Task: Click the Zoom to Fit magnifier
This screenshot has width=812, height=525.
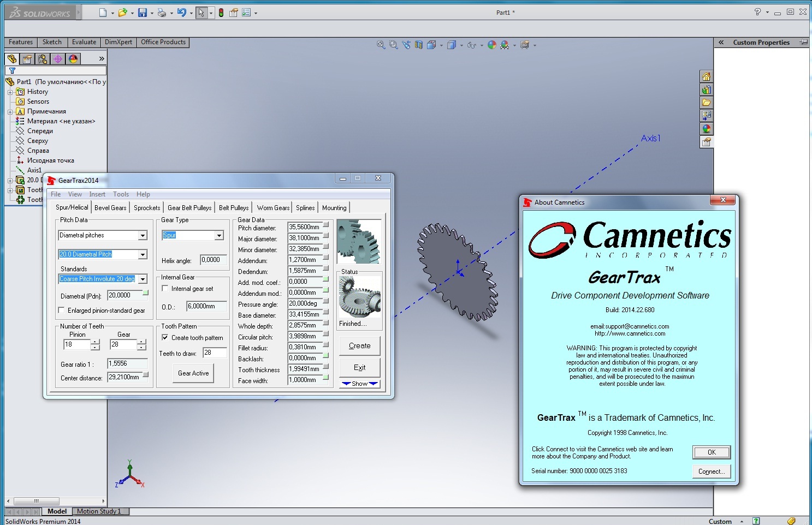Action: tap(381, 45)
